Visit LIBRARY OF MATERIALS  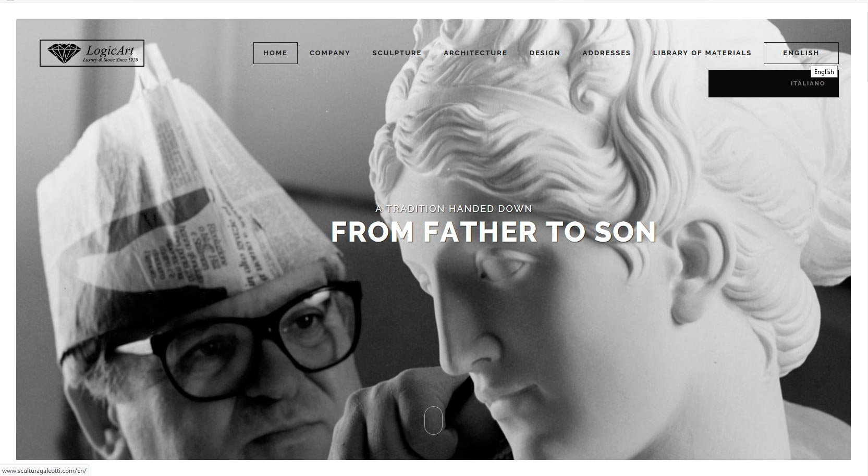pyautogui.click(x=702, y=53)
